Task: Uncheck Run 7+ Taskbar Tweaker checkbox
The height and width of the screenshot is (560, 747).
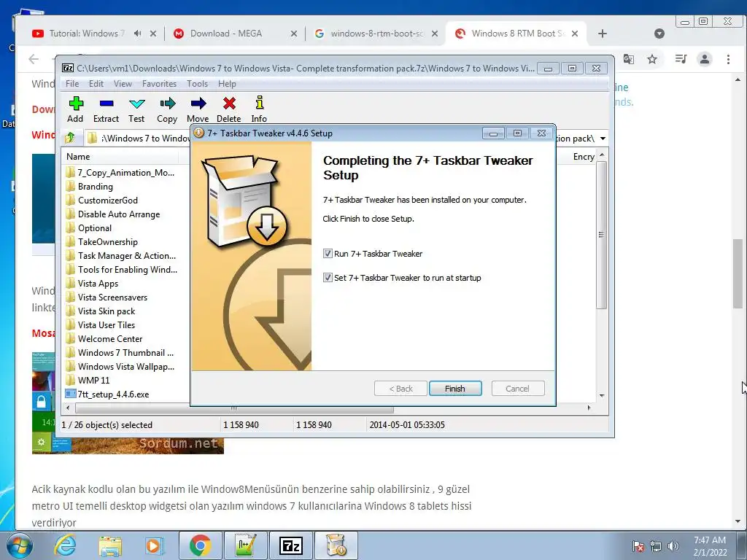Action: tap(328, 253)
